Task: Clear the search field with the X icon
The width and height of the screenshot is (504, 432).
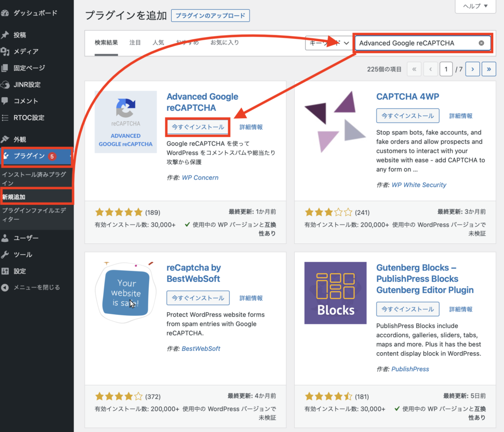Action: click(x=481, y=43)
